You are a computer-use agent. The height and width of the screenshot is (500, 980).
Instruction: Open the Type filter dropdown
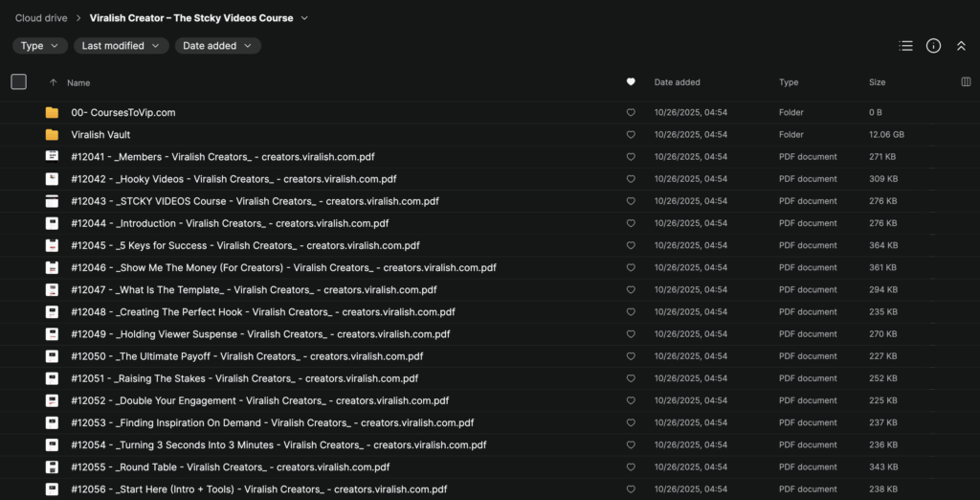pos(40,46)
